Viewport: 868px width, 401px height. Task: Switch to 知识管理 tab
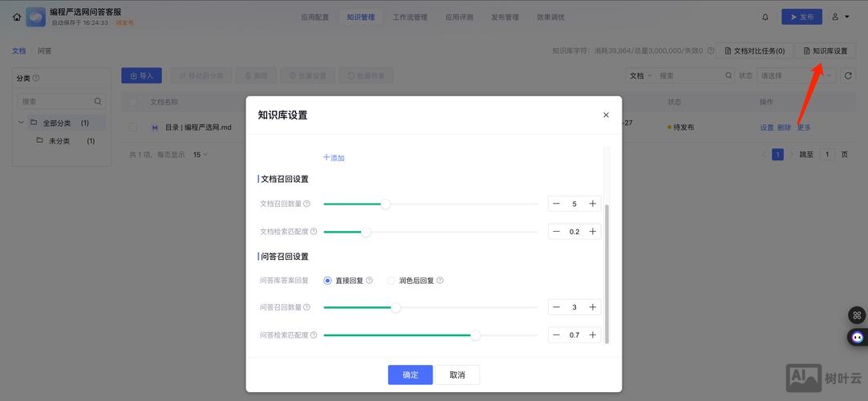pyautogui.click(x=361, y=17)
